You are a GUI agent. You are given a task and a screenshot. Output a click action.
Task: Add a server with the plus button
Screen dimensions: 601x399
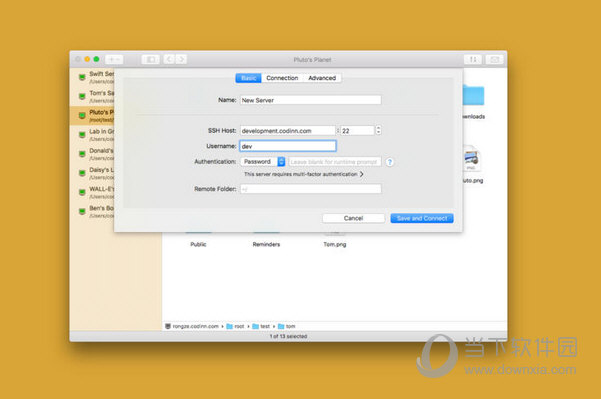click(111, 59)
